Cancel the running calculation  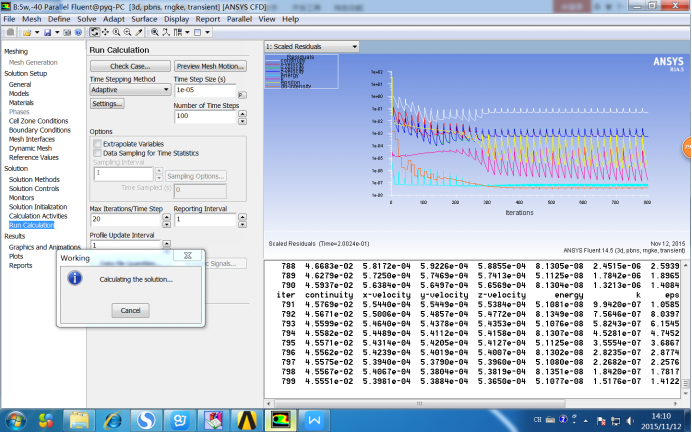[130, 310]
